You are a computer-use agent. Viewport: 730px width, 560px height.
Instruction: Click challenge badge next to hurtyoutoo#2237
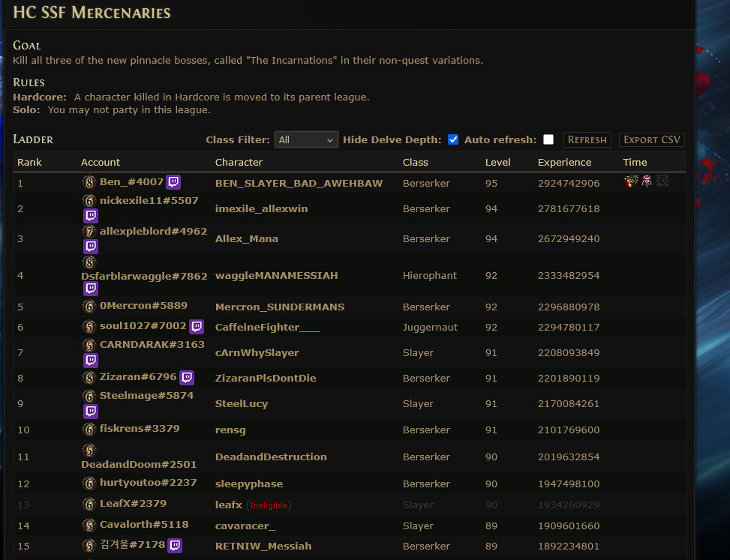89,484
